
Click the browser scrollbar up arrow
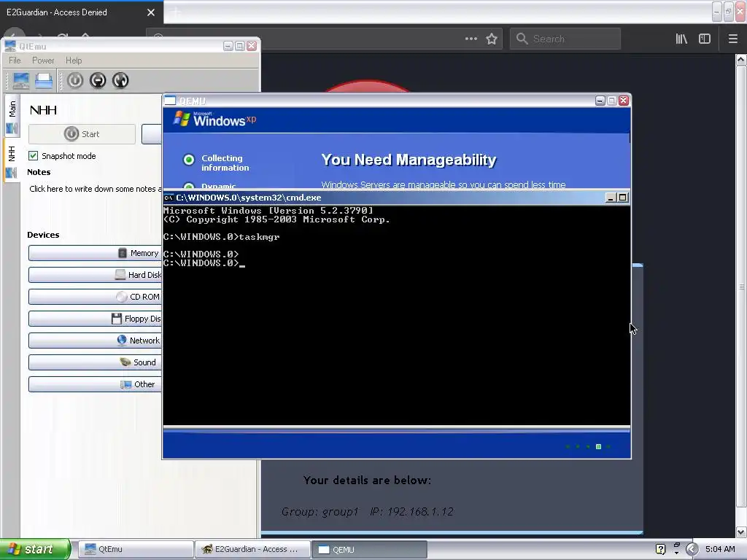(741, 60)
